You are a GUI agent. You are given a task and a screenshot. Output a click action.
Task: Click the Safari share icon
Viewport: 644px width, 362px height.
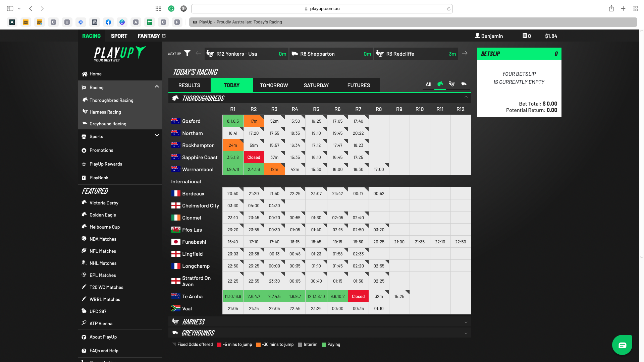(x=611, y=8)
